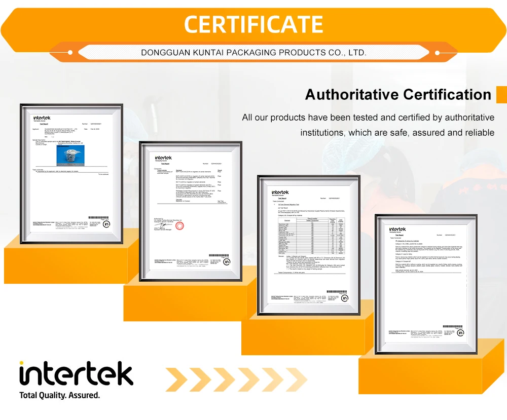This screenshot has width=507, height=420.
Task: Click the line "institutions, which are safe, assured and reliable"
Action: point(397,132)
